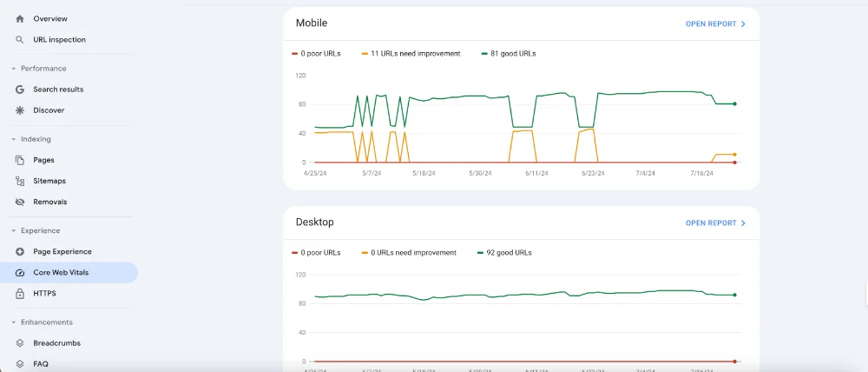Collapse the Performance section
The height and width of the screenshot is (372, 868).
(14, 69)
